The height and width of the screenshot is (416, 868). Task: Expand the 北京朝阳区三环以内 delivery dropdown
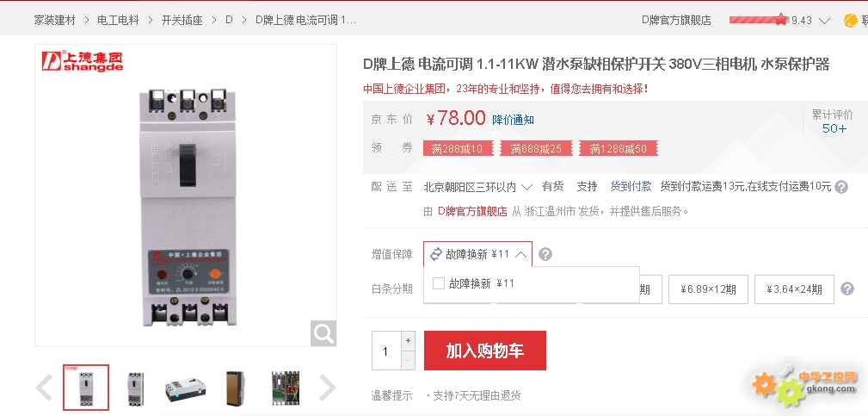coord(477,187)
